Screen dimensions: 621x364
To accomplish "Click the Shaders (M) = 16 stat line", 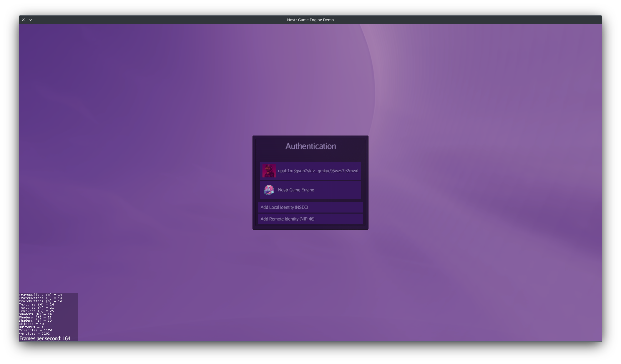I will coord(35,314).
